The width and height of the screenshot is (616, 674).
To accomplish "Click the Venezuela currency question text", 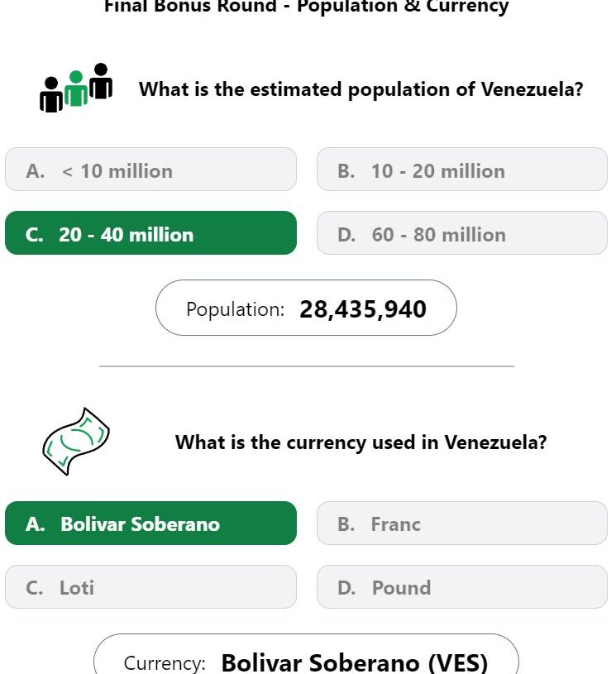I will pos(361,442).
